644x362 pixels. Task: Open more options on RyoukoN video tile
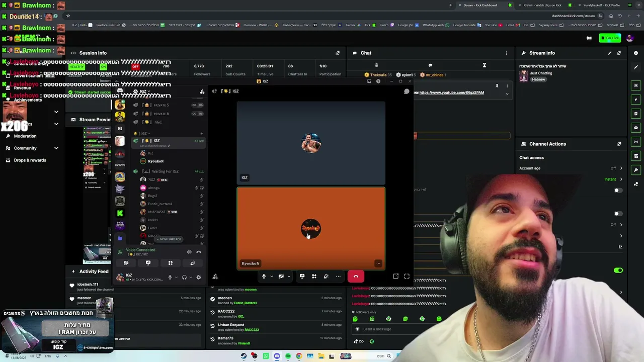pyautogui.click(x=378, y=263)
